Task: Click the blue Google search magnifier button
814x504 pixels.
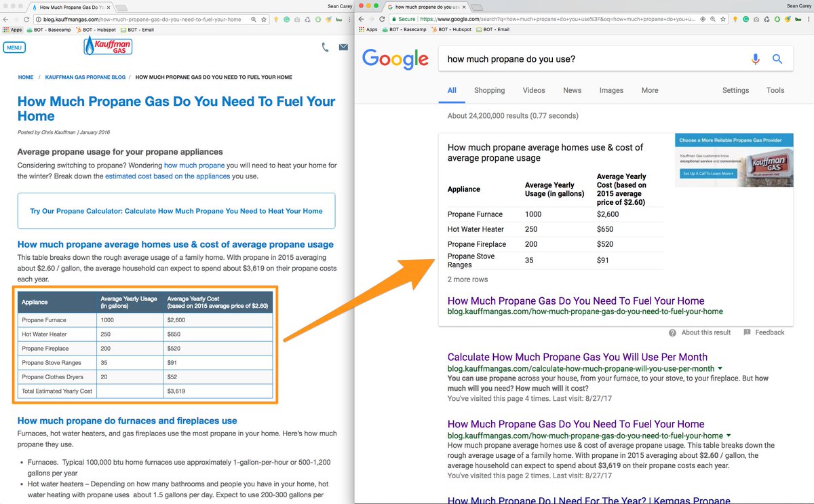Action: point(778,59)
